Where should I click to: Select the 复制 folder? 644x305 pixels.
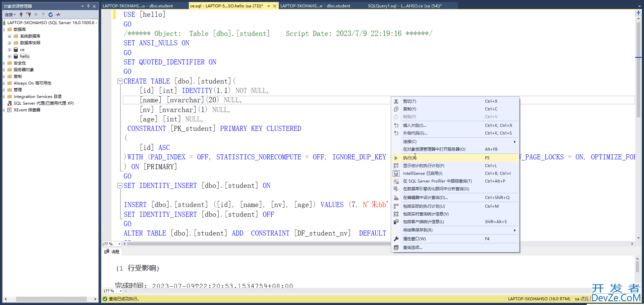18,77
